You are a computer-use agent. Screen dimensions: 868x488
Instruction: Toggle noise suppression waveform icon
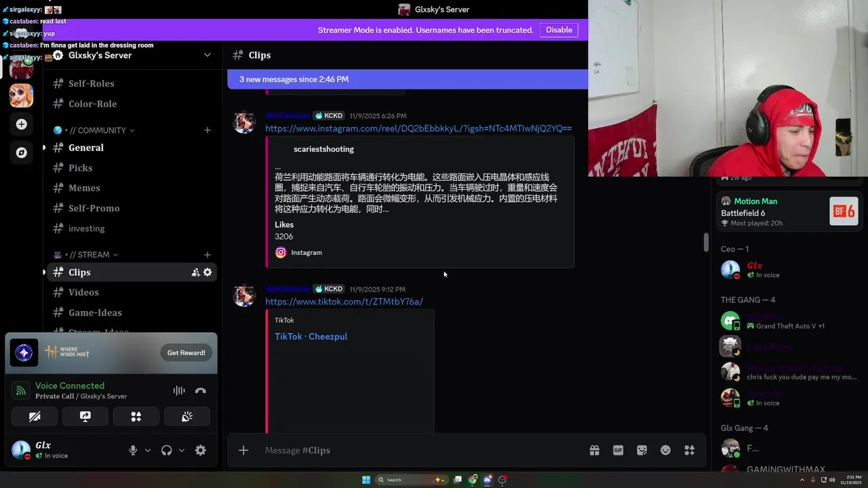(179, 390)
